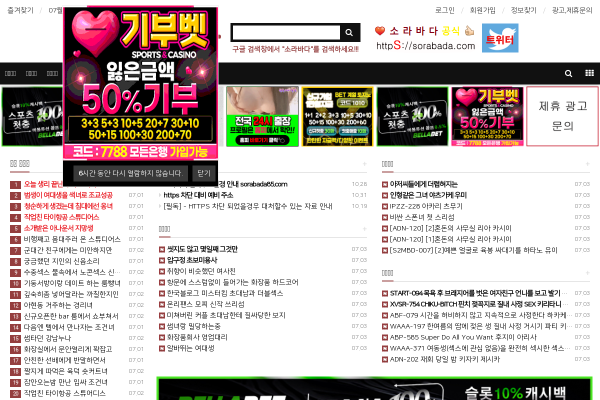This screenshot has height=400, width=600.
Task: Click the search icon in the black navigation bar
Action: [x=568, y=73]
